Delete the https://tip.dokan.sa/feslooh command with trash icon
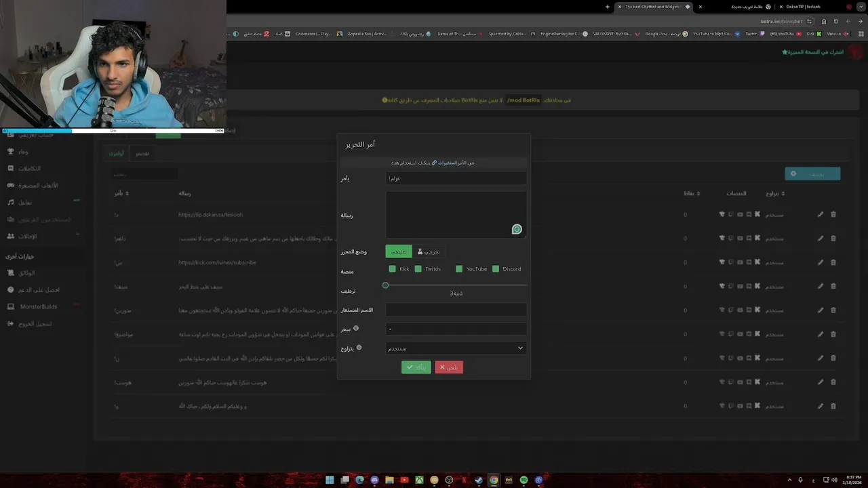 tap(833, 214)
